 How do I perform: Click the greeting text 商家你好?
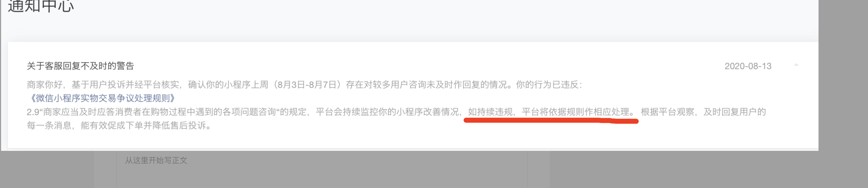point(44,85)
